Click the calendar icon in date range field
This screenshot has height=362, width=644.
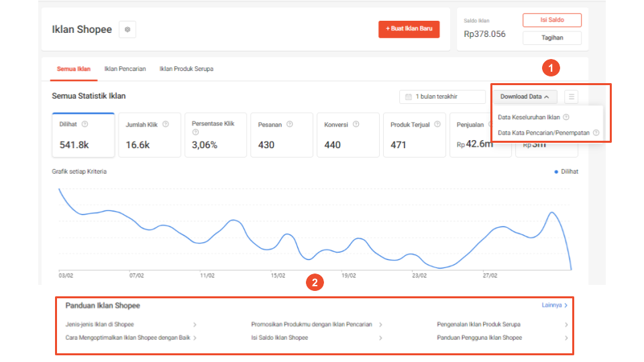pos(409,97)
